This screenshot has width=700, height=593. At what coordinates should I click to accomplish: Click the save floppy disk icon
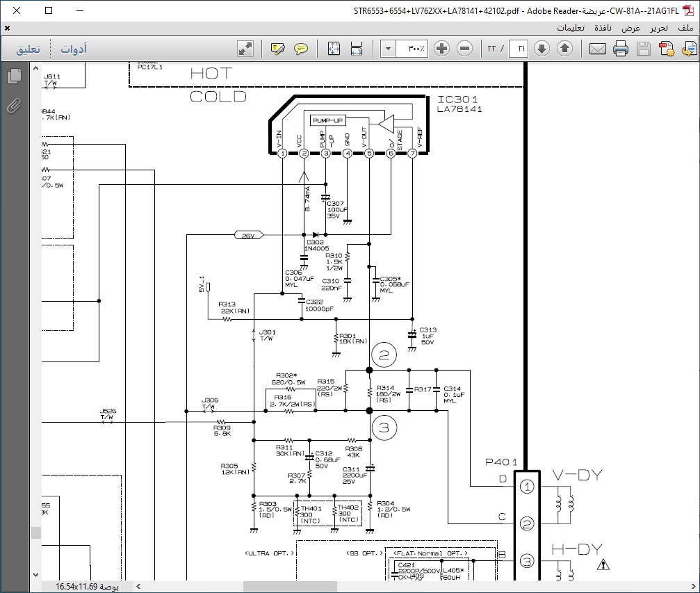(643, 48)
